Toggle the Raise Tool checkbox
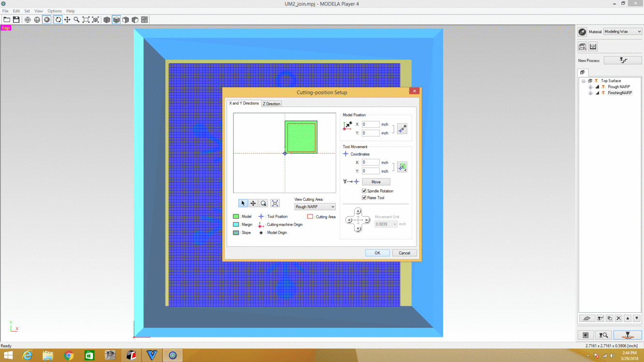644x362 pixels. click(x=364, y=198)
